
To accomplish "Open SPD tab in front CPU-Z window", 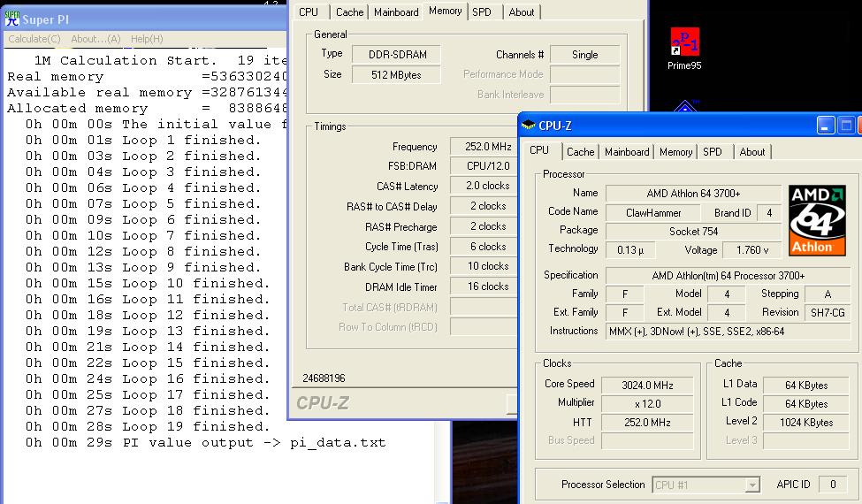I will [x=713, y=152].
